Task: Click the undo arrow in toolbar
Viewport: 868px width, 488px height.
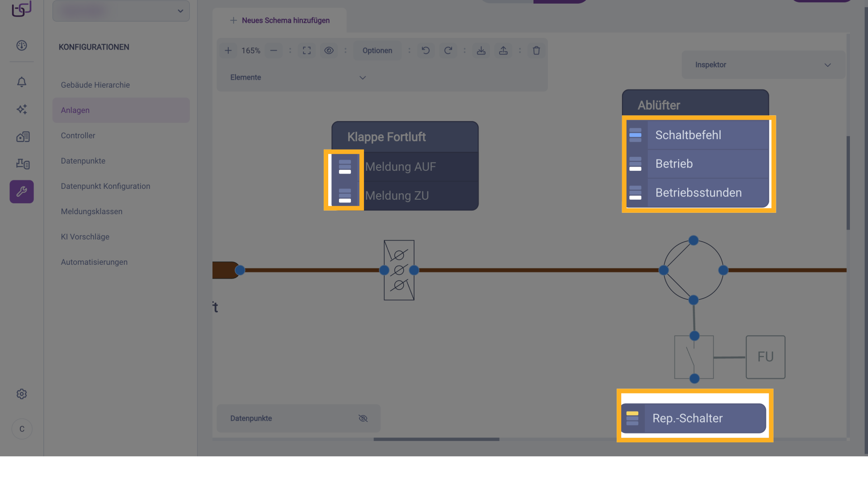Action: [425, 51]
